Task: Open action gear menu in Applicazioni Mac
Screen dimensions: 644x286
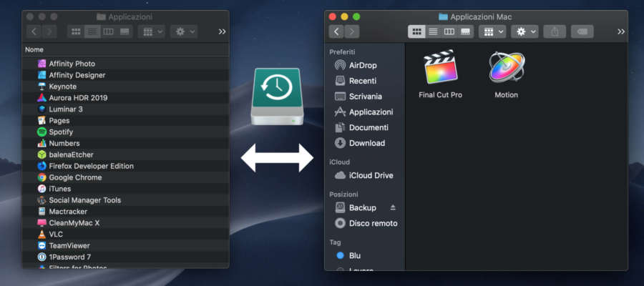Action: pyautogui.click(x=525, y=31)
